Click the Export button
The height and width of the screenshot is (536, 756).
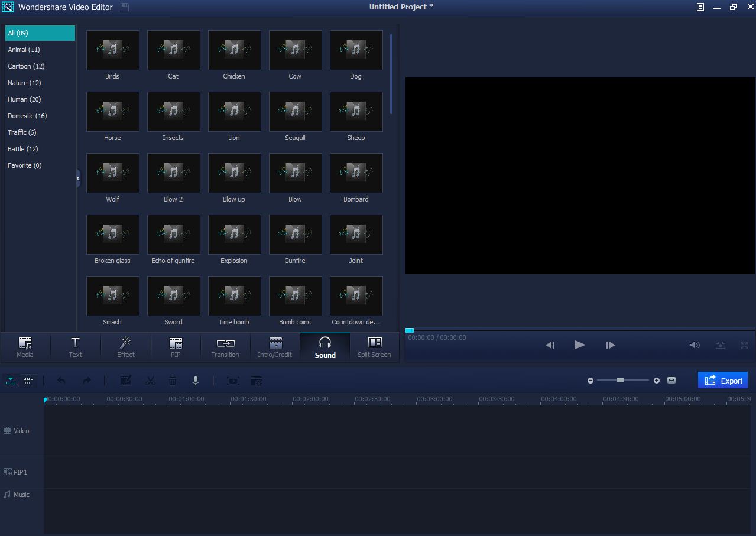(x=722, y=380)
